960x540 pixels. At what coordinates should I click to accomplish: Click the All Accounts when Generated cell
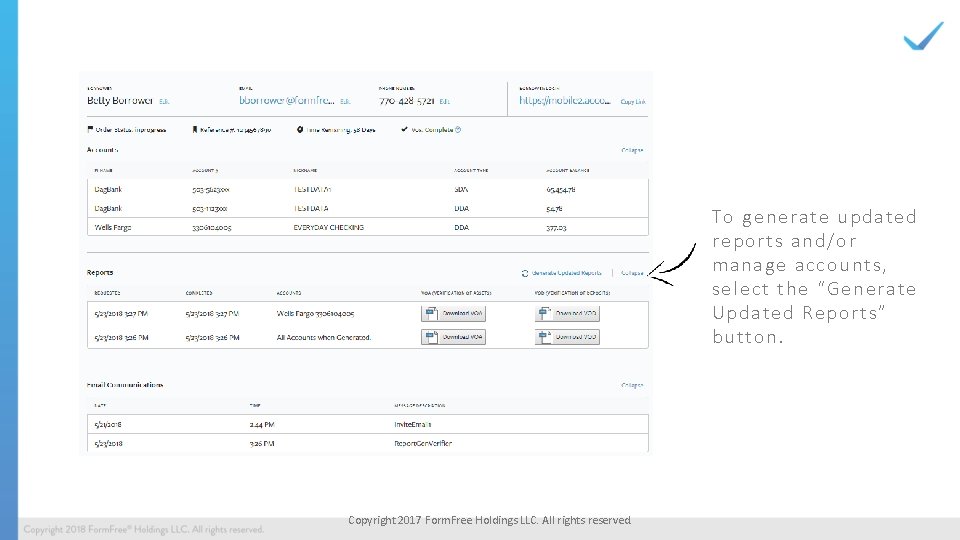coord(323,337)
